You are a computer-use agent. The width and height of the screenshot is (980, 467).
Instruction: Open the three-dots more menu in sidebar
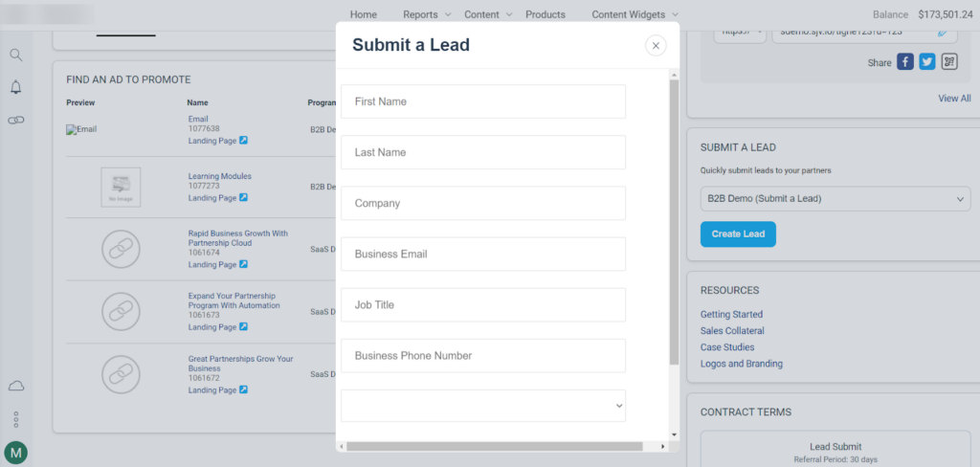[16, 419]
